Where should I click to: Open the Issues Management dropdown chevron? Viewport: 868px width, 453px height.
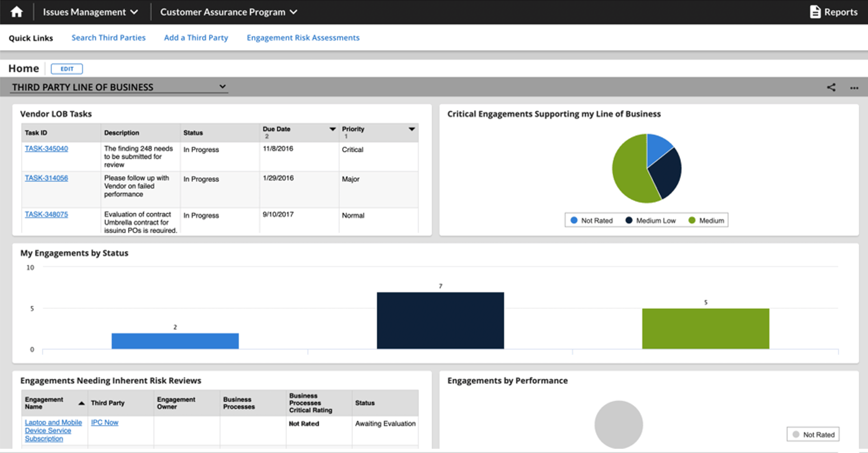[x=134, y=12]
